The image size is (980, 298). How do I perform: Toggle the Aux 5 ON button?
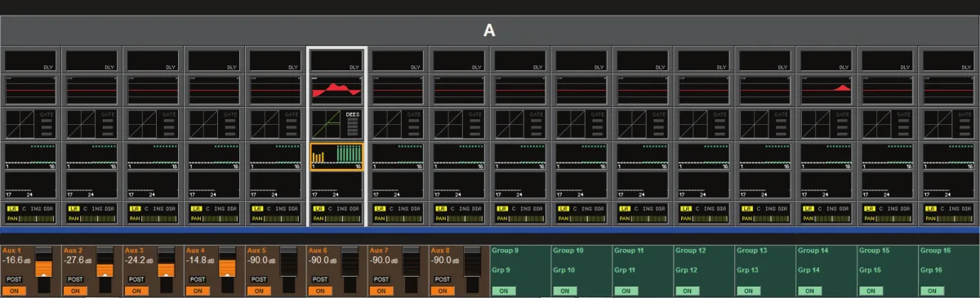(259, 291)
